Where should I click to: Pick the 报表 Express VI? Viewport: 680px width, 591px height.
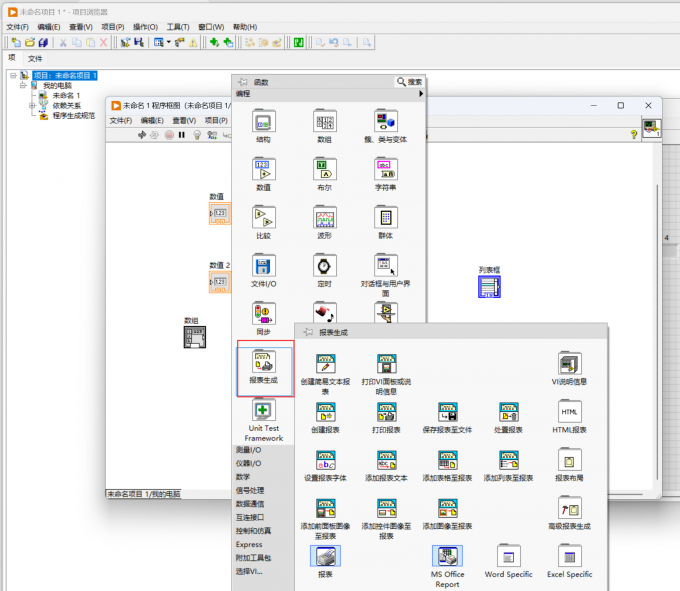tap(325, 556)
